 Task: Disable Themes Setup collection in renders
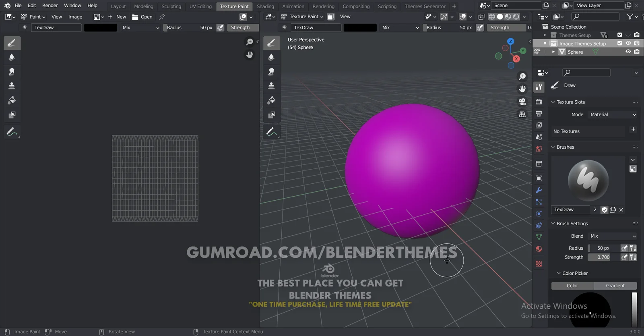[x=636, y=35]
